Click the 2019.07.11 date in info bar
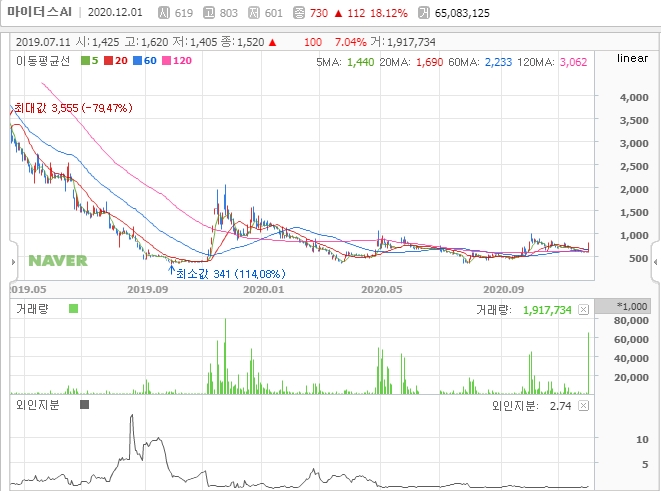Viewport: 661px width, 491px height. (x=43, y=42)
